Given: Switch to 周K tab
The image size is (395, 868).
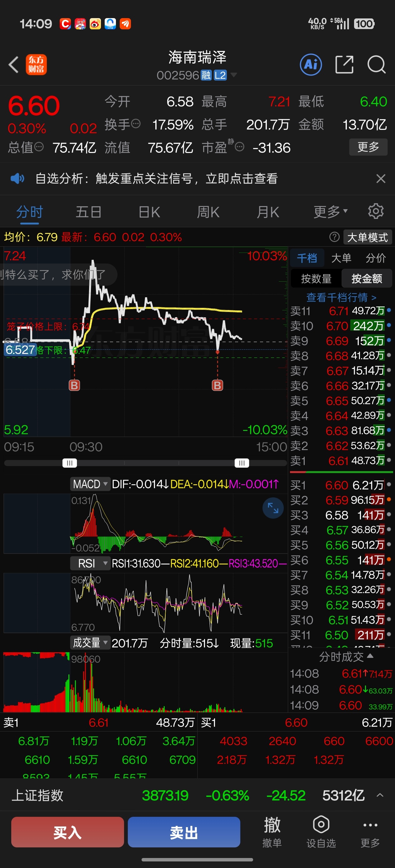Looking at the screenshot, I should pos(208,212).
